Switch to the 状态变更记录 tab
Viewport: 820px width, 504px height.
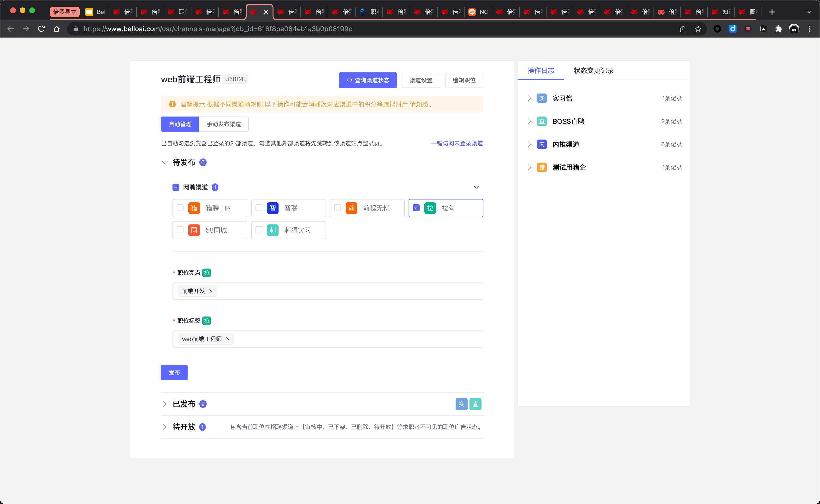coord(593,71)
